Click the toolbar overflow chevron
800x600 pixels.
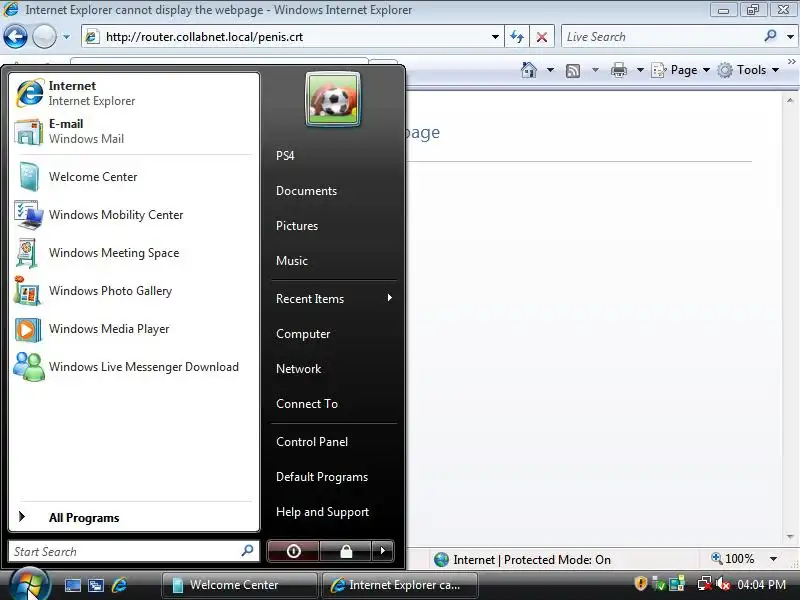tap(792, 61)
